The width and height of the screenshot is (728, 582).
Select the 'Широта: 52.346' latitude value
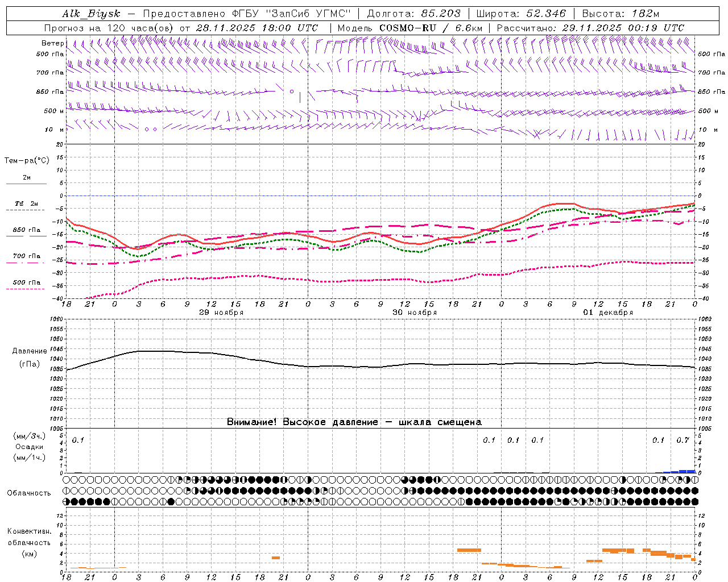click(x=521, y=14)
